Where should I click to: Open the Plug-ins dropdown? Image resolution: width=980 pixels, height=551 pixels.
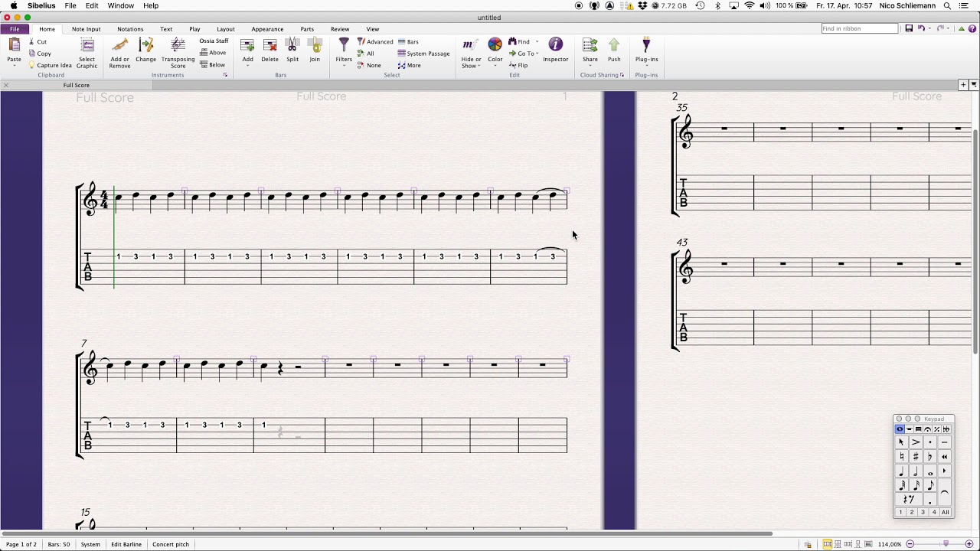point(646,51)
